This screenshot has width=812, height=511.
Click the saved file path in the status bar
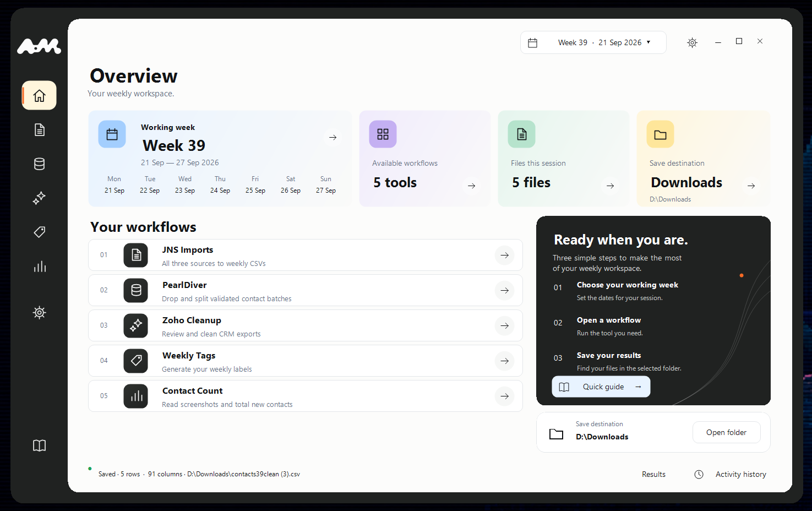(243, 474)
